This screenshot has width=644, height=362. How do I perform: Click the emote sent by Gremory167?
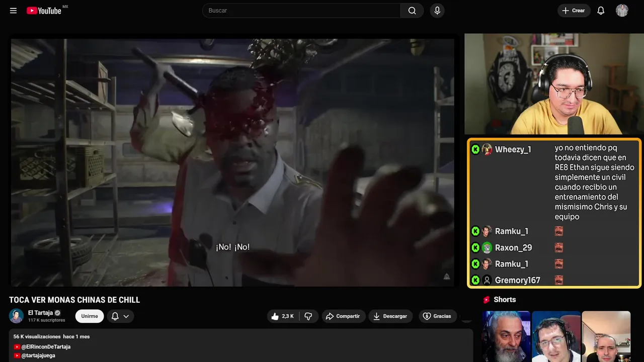(x=559, y=280)
